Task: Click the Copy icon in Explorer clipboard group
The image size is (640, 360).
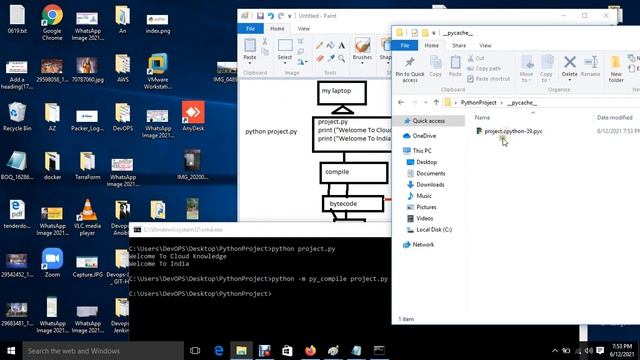Action: tap(436, 66)
